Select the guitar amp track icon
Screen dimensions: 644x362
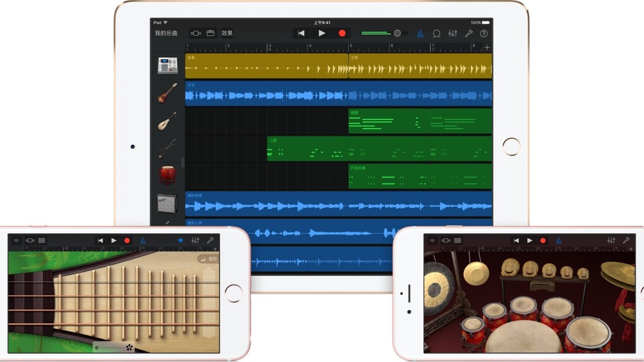coord(168,203)
